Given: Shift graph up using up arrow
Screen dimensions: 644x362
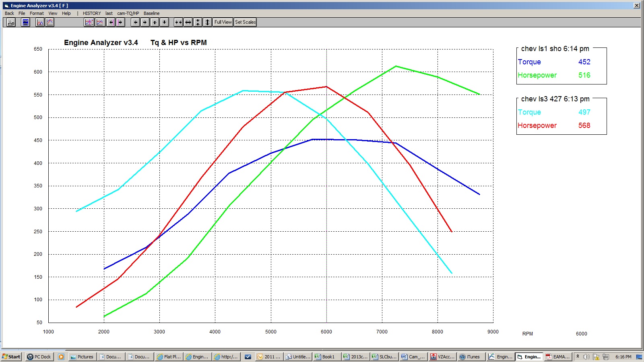Looking at the screenshot, I should [x=155, y=23].
